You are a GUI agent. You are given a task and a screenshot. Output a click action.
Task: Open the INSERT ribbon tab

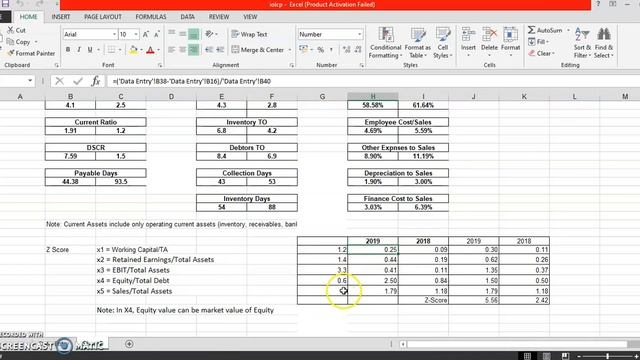click(61, 17)
